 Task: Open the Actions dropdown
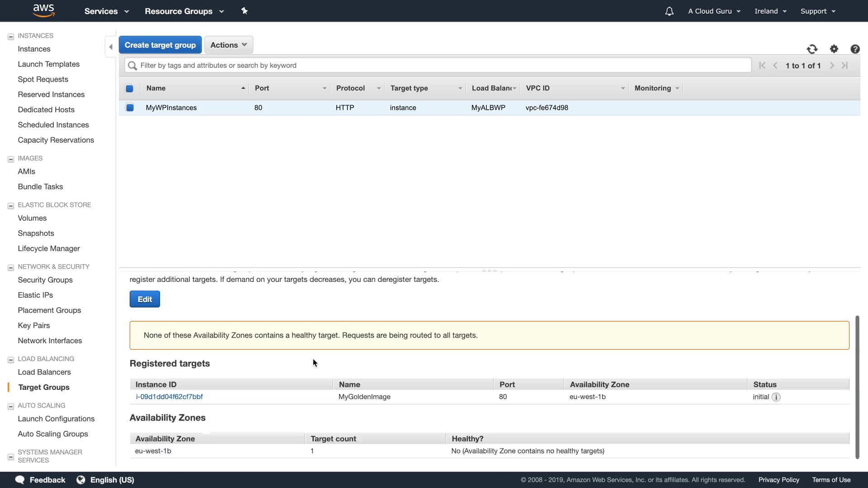tap(228, 45)
